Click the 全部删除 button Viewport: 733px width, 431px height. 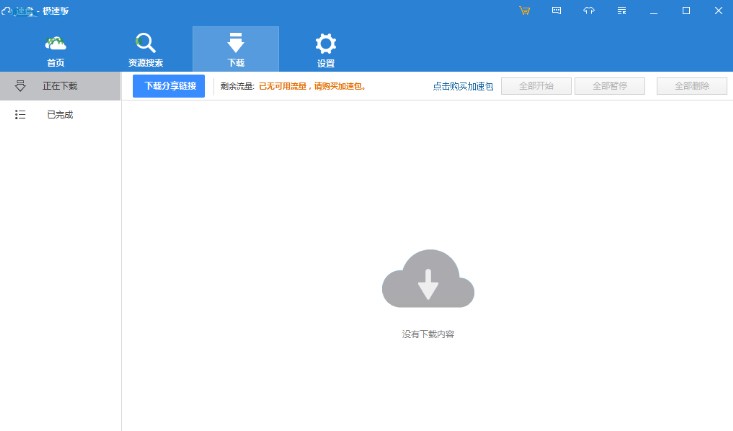pyautogui.click(x=692, y=86)
